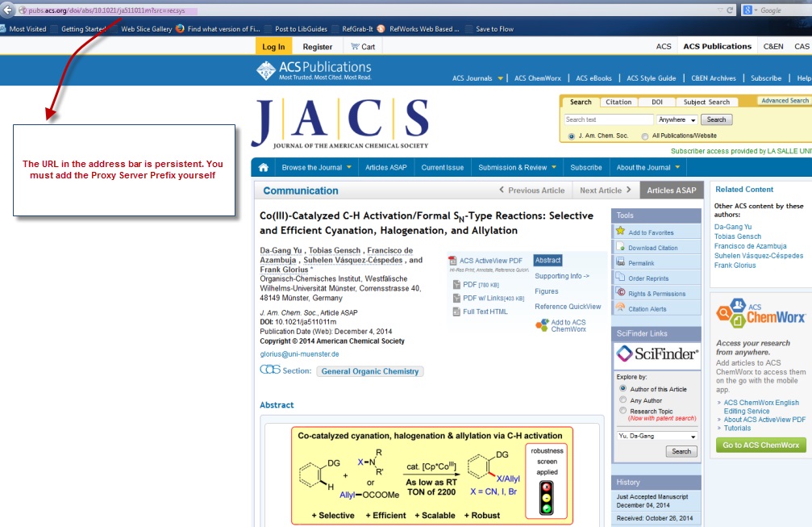
Task: Click the CAS Section logo
Action: click(x=270, y=370)
